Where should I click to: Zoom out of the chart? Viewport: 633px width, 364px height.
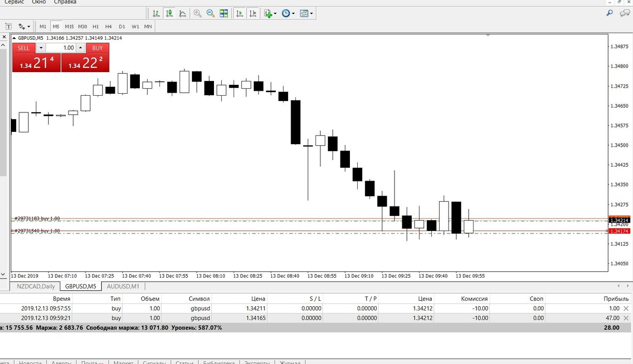pos(211,14)
